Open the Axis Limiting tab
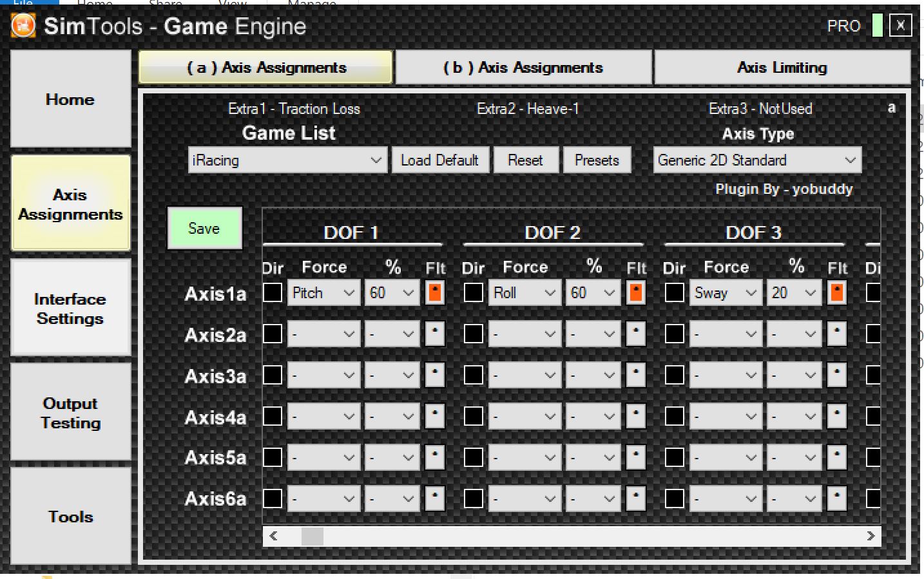924x579 pixels. pos(782,68)
